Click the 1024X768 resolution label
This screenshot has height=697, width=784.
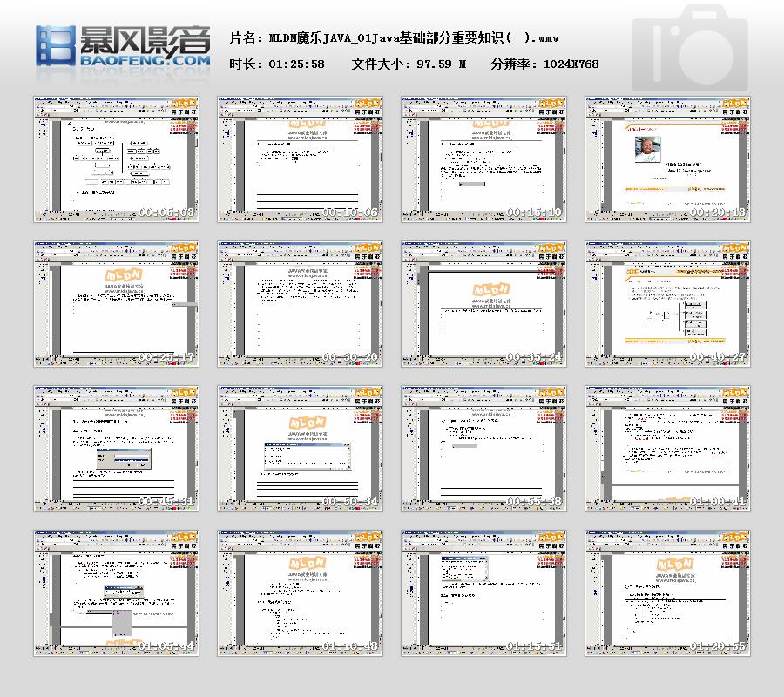571,64
